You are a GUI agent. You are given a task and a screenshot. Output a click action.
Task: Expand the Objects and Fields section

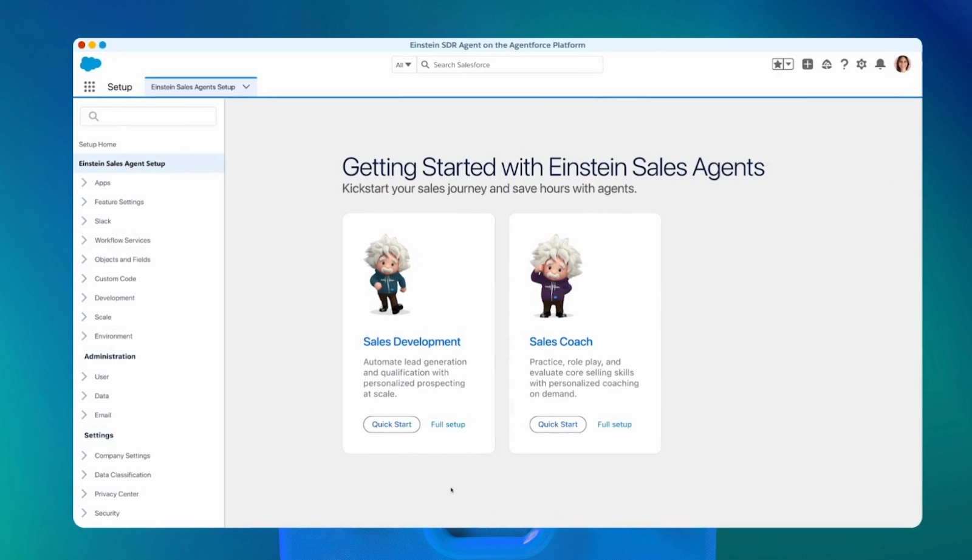point(84,259)
